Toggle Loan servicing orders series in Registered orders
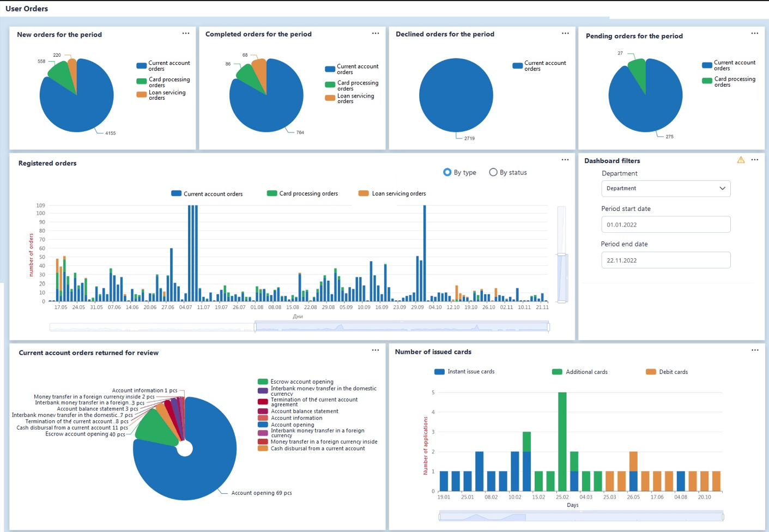 392,194
